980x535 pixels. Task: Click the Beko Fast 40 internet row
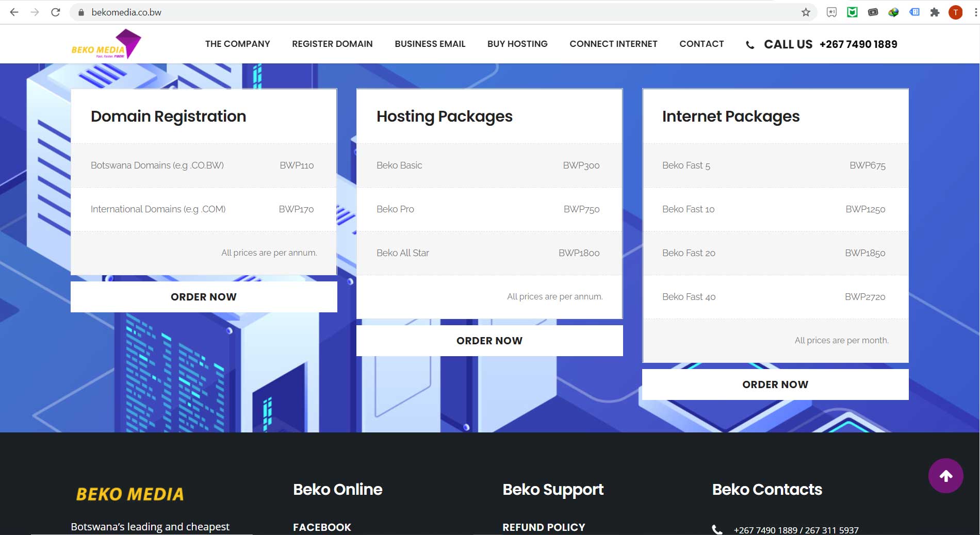[x=775, y=297]
